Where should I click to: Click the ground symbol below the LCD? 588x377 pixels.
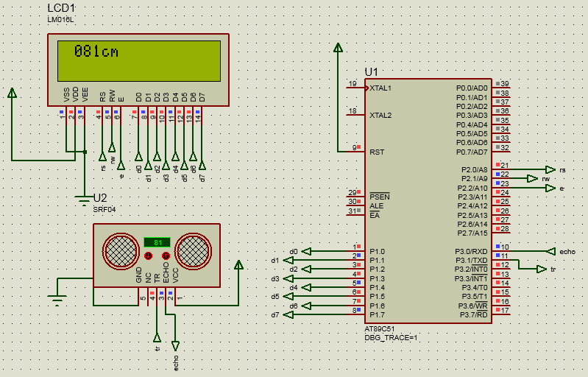click(84, 197)
